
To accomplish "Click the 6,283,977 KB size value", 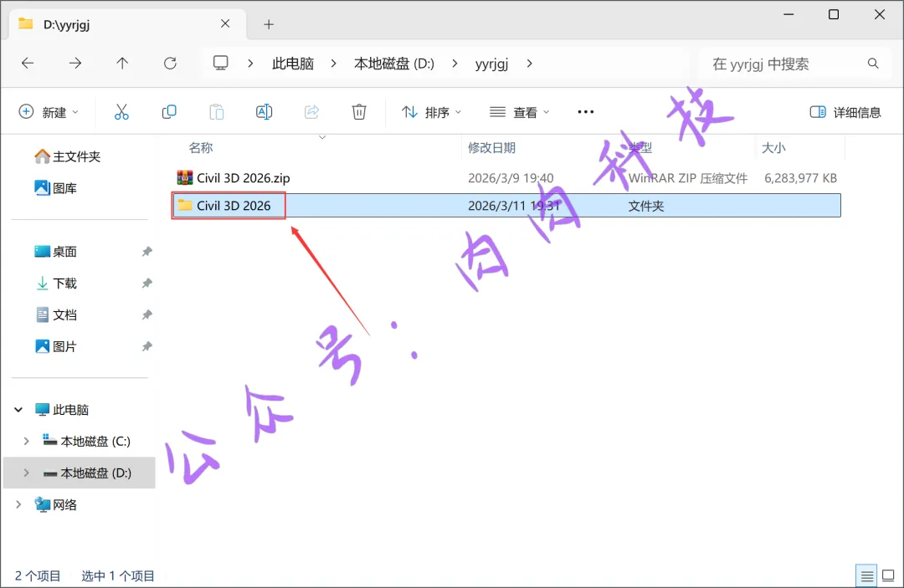I will pyautogui.click(x=801, y=178).
